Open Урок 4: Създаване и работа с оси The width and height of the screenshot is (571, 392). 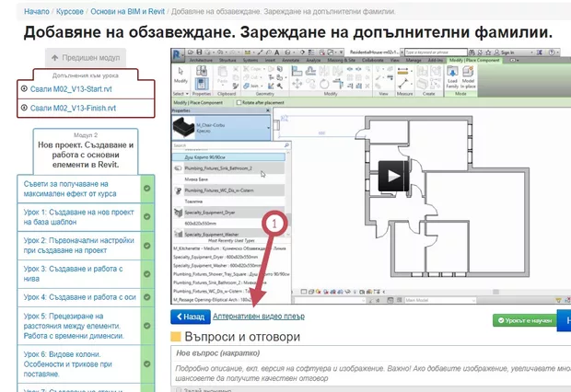[x=79, y=297]
